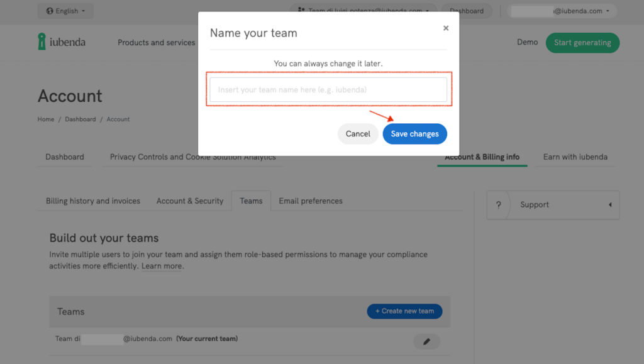Viewport: 644px width, 364px height.
Task: Click into the team name input field
Action: pos(328,90)
